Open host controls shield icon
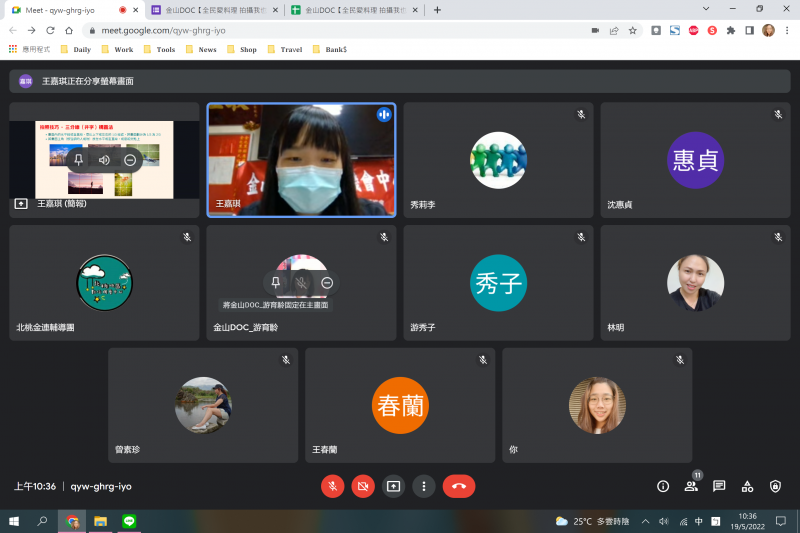Viewport: 800px width, 533px height. pyautogui.click(x=775, y=486)
